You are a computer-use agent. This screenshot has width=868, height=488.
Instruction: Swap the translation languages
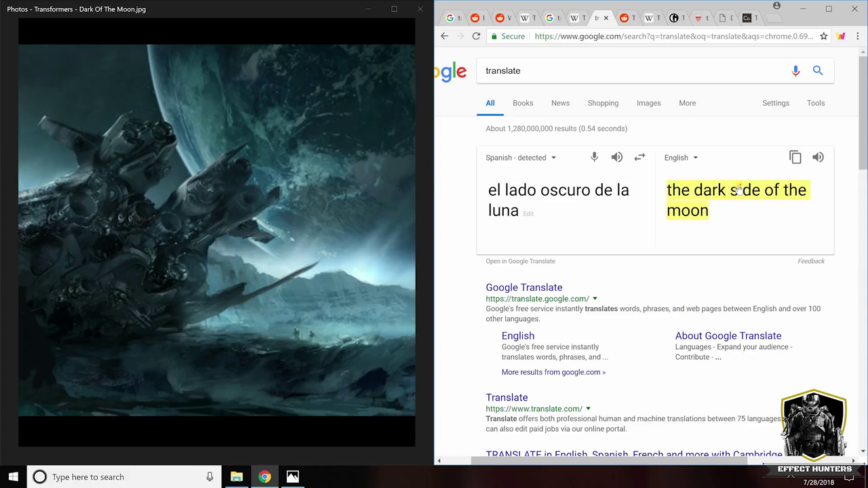639,157
